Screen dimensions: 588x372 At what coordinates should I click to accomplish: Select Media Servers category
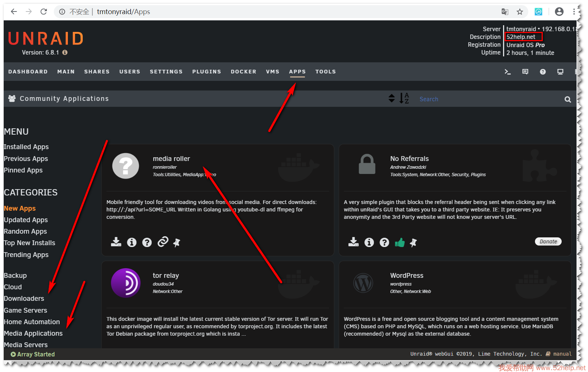coord(26,345)
